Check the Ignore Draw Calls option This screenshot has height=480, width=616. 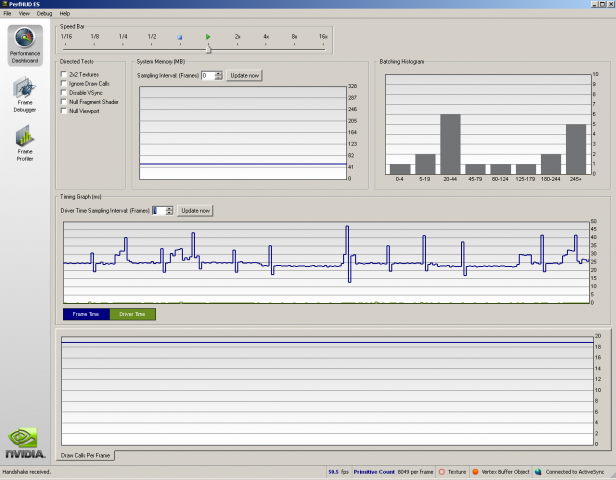(65, 84)
